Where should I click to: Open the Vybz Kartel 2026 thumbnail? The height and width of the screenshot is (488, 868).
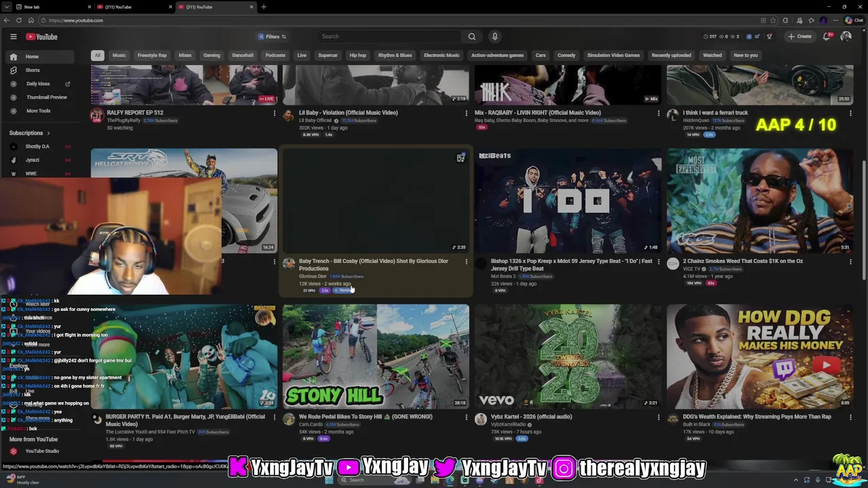click(x=568, y=357)
